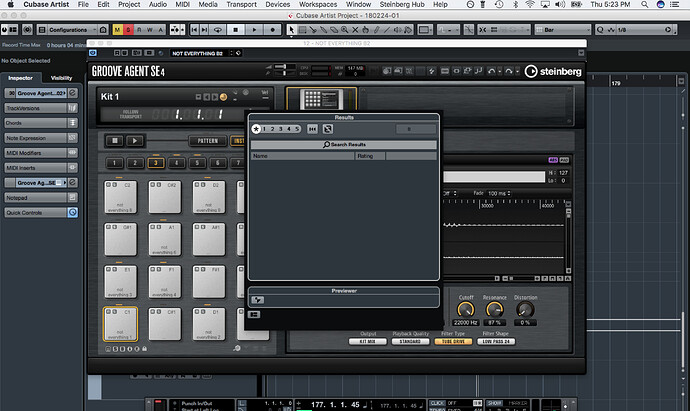Load next kit with right arrow
Screen dimensions: 690x411
[x=214, y=97]
